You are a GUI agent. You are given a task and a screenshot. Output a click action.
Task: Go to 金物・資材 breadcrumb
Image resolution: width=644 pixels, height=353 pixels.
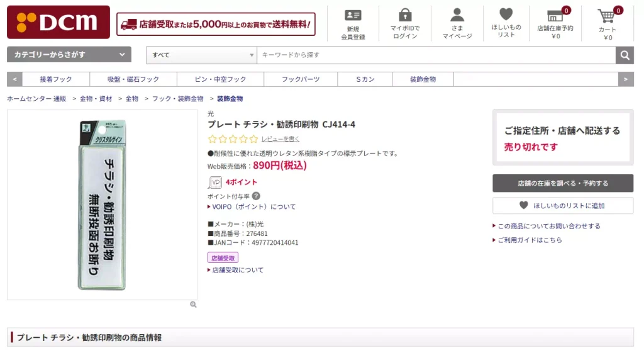click(96, 99)
